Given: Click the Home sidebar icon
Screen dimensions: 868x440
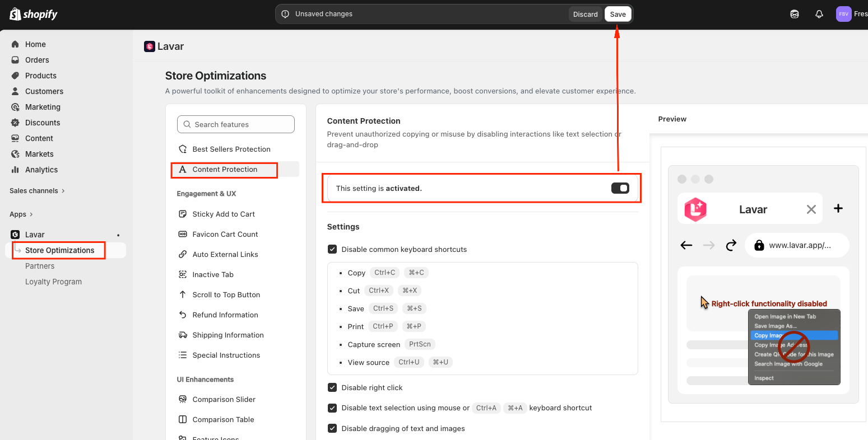Looking at the screenshot, I should click(15, 44).
